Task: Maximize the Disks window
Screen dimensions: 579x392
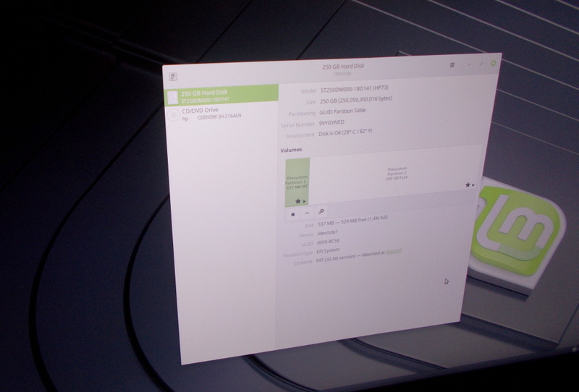Action: click(x=480, y=64)
